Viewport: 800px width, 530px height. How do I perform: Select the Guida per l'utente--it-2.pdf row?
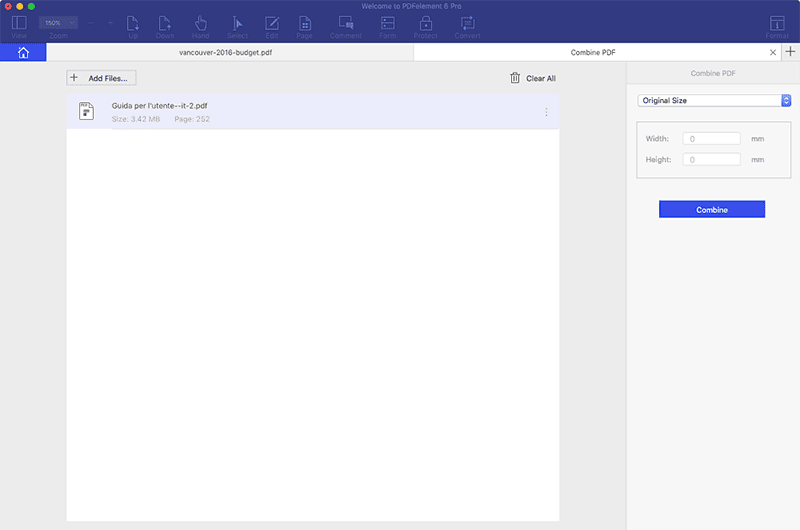coord(313,112)
